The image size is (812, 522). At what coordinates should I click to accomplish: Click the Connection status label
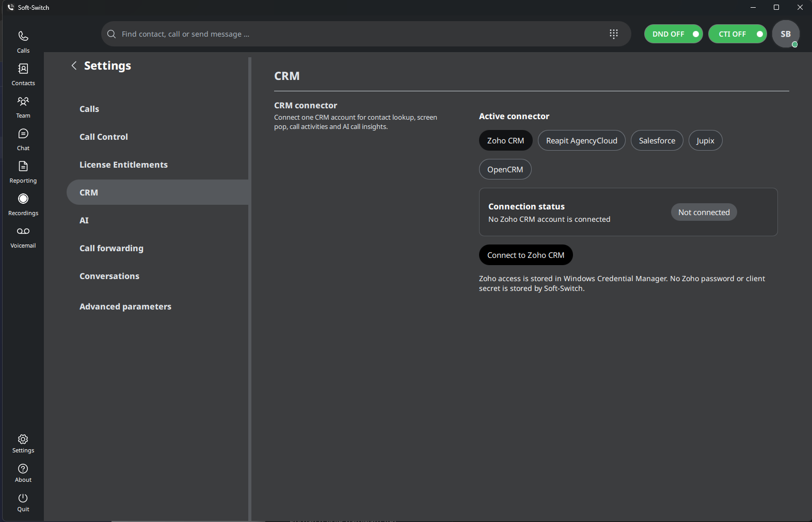[x=527, y=206]
